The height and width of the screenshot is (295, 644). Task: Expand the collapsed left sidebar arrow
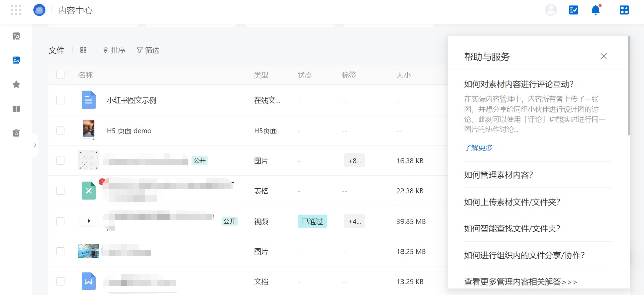click(x=35, y=145)
